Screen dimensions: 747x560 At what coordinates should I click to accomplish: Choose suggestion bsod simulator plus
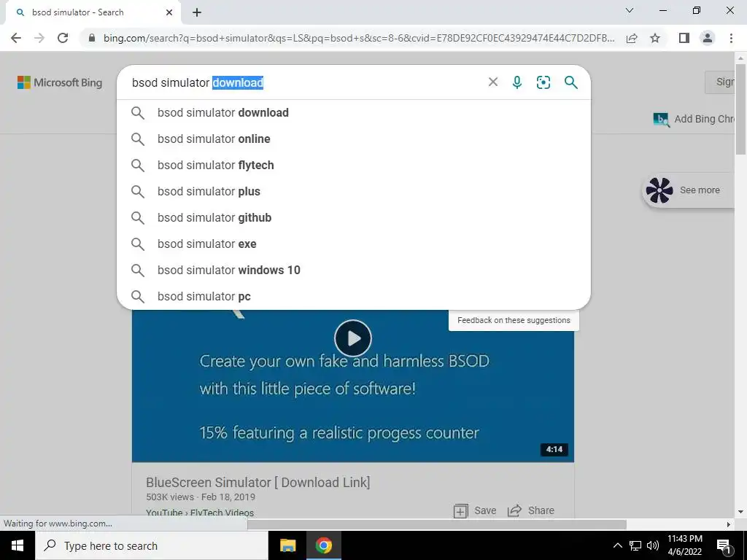[354, 192]
